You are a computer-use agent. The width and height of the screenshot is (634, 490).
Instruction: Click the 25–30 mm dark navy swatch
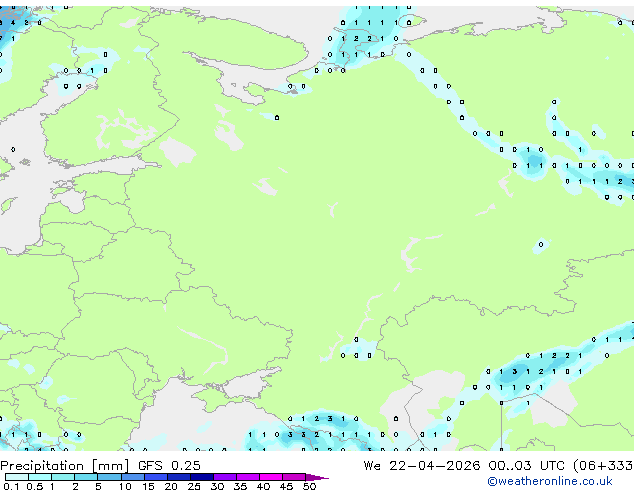pos(201,477)
